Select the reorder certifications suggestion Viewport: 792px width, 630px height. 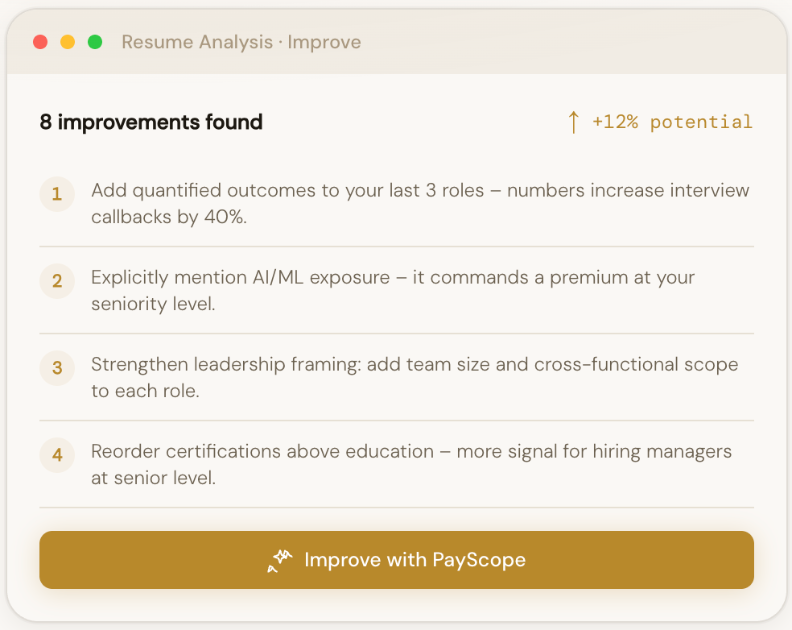click(x=411, y=464)
